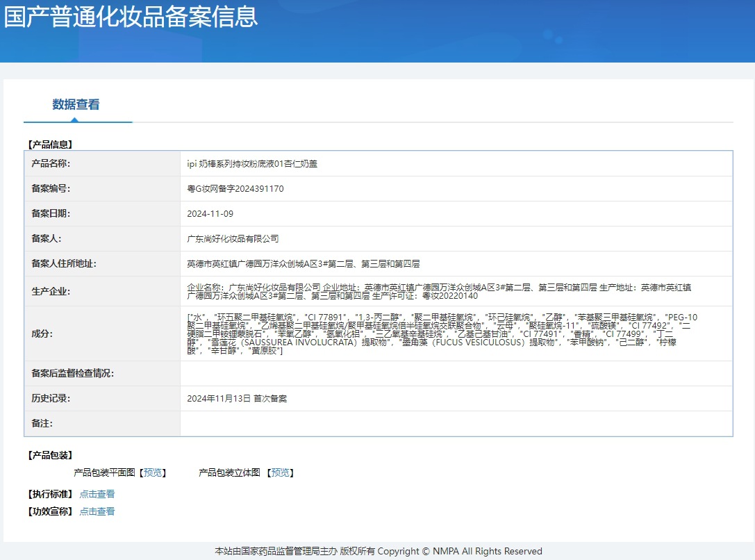Click registrant value 广东尚好化妆品有限公司
This screenshot has width=755, height=560.
[233, 239]
